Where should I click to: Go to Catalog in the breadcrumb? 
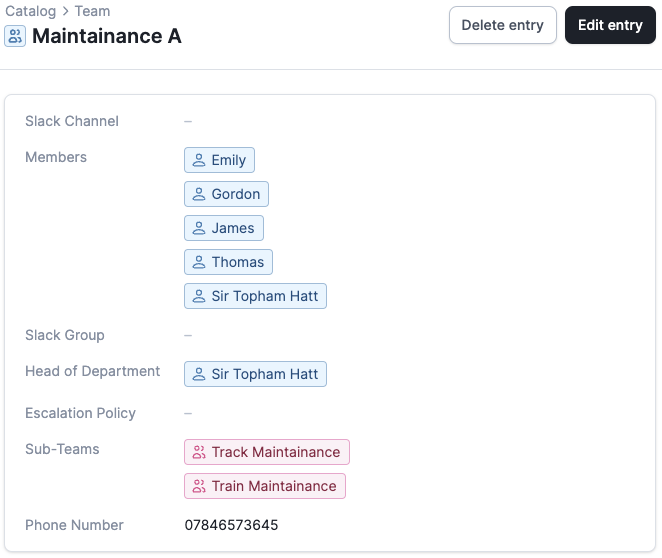pos(30,11)
